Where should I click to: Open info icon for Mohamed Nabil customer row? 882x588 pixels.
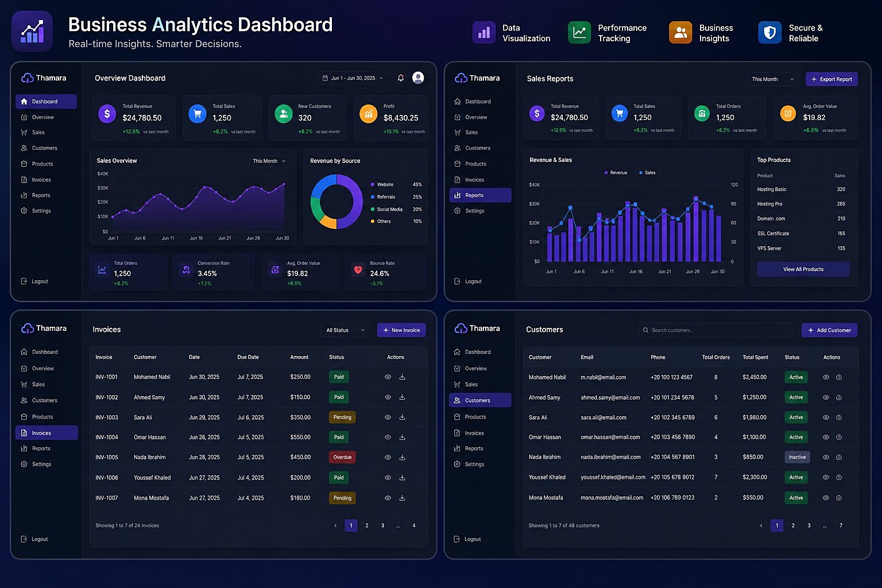[839, 377]
